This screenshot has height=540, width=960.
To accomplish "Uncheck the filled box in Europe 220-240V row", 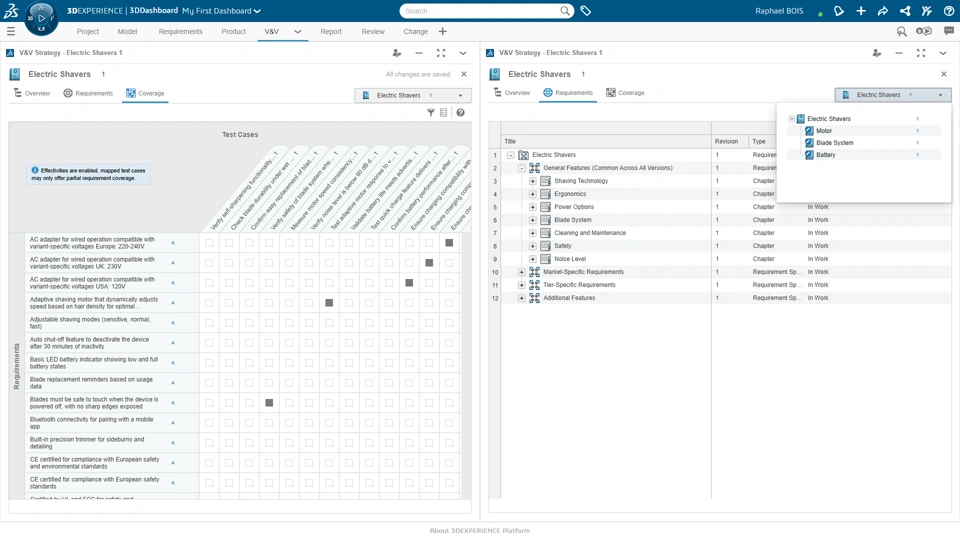I will pyautogui.click(x=449, y=243).
